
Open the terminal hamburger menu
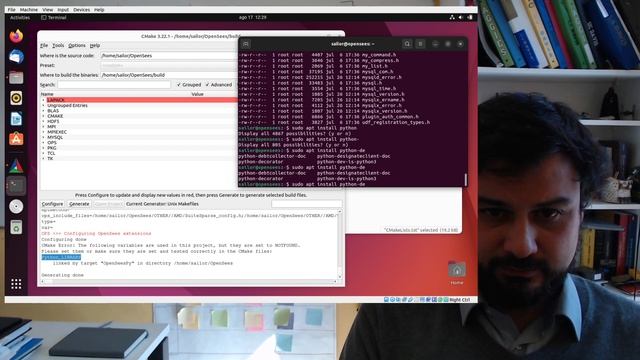pyautogui.click(x=420, y=44)
